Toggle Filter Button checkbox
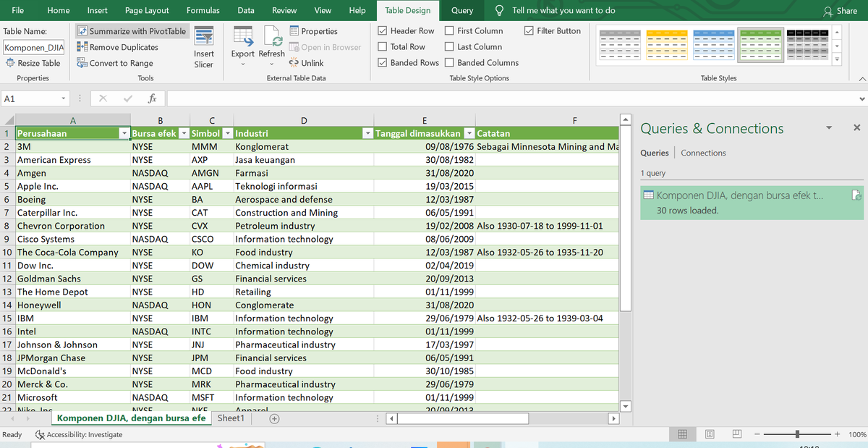Image resolution: width=868 pixels, height=448 pixels. pyautogui.click(x=528, y=31)
